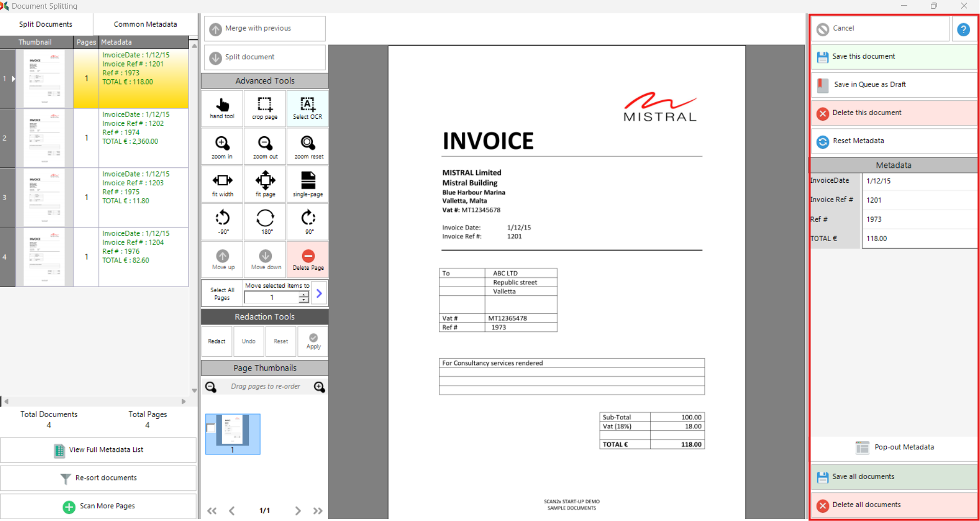Edit the TOTAL € metadata field
The height and width of the screenshot is (521, 980).
(x=919, y=238)
